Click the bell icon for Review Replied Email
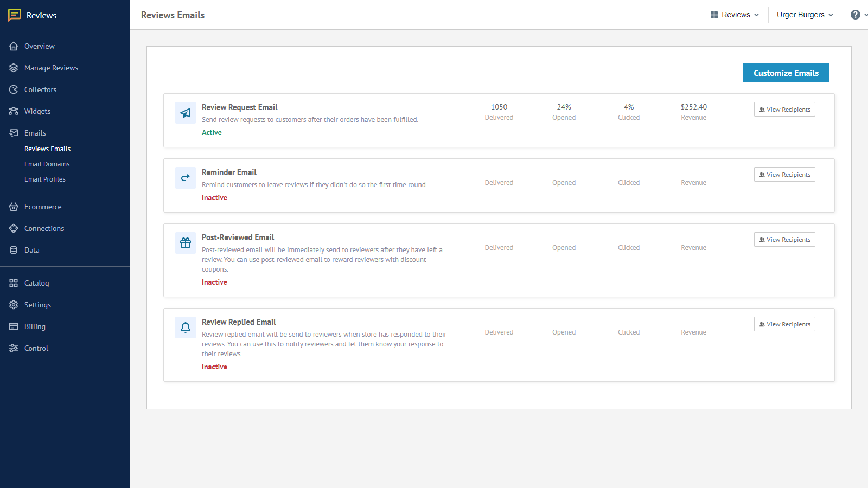 pyautogui.click(x=186, y=328)
